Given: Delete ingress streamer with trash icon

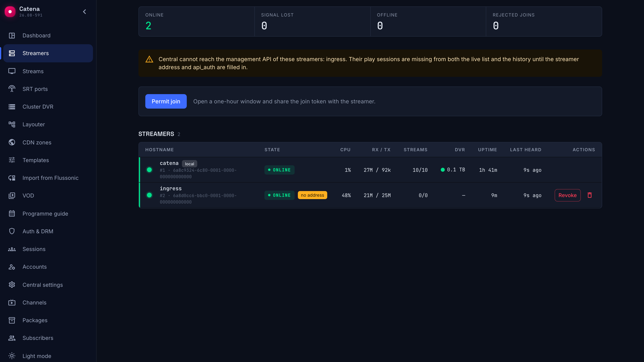Looking at the screenshot, I should 589,195.
